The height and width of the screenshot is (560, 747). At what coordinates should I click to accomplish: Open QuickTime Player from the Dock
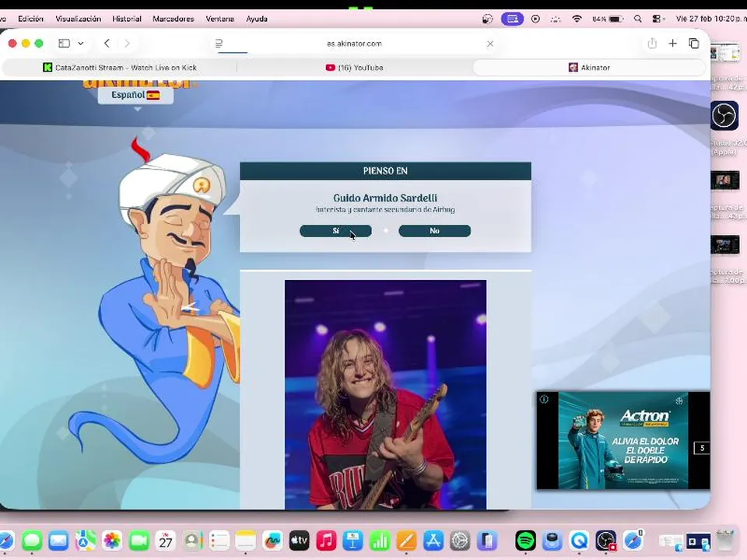click(x=579, y=541)
